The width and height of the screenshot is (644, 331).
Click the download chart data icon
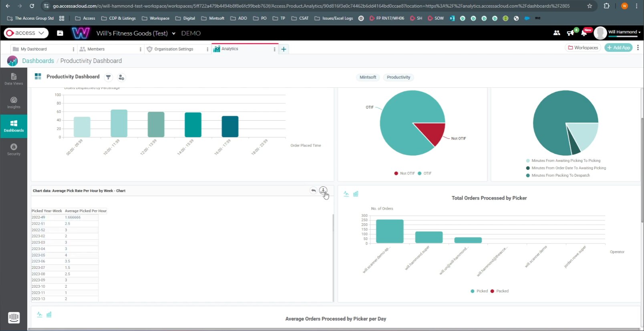coord(323,190)
